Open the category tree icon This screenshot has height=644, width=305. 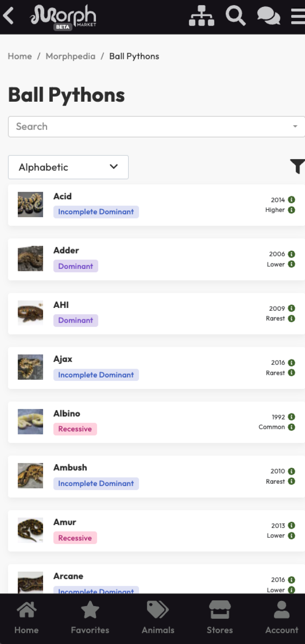pyautogui.click(x=201, y=16)
